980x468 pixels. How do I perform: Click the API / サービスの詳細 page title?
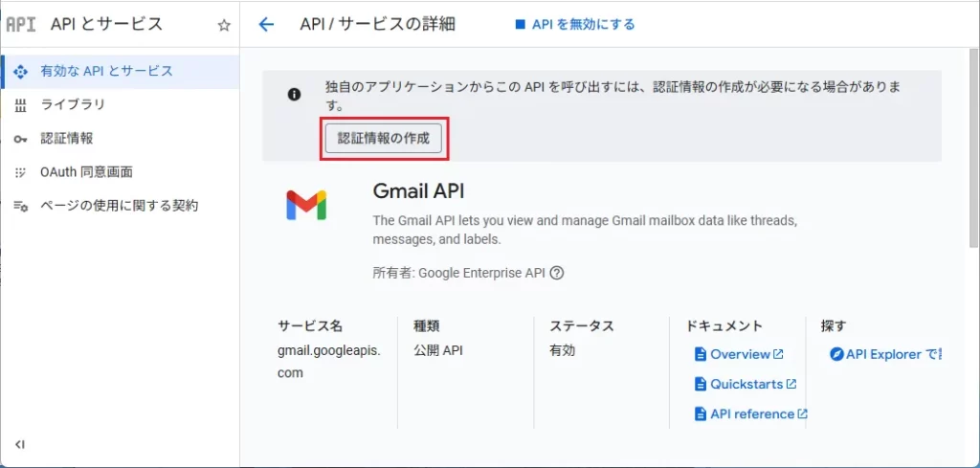pos(377,24)
